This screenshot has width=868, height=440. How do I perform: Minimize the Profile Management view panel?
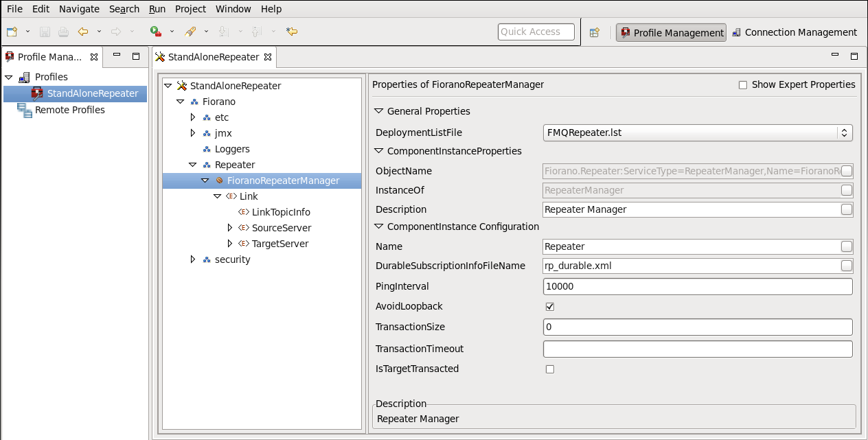pyautogui.click(x=117, y=56)
